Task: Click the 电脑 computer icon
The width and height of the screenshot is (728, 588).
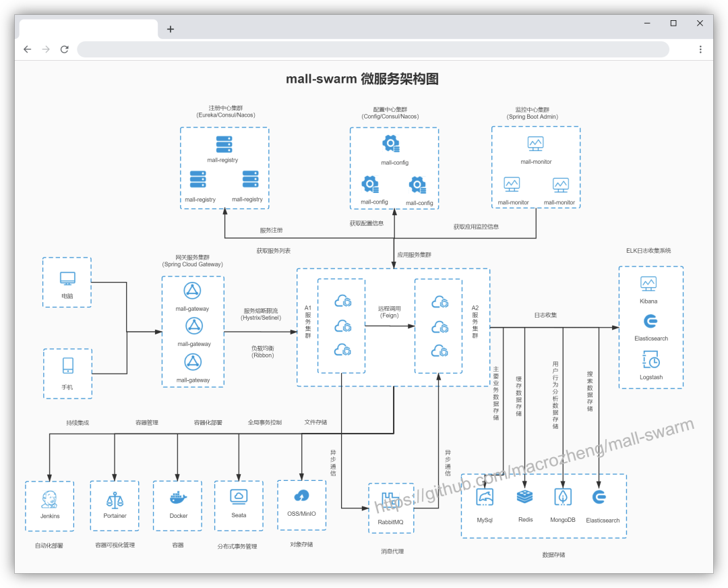Action: [68, 278]
